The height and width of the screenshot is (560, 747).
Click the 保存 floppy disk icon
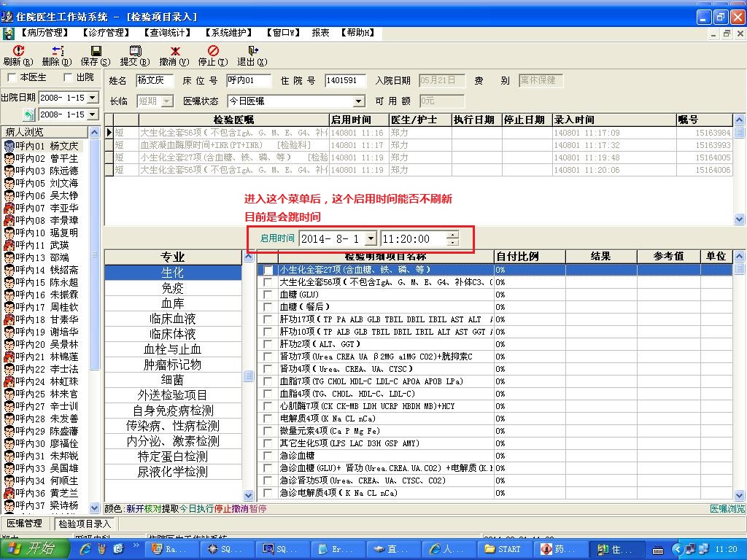pyautogui.click(x=96, y=50)
